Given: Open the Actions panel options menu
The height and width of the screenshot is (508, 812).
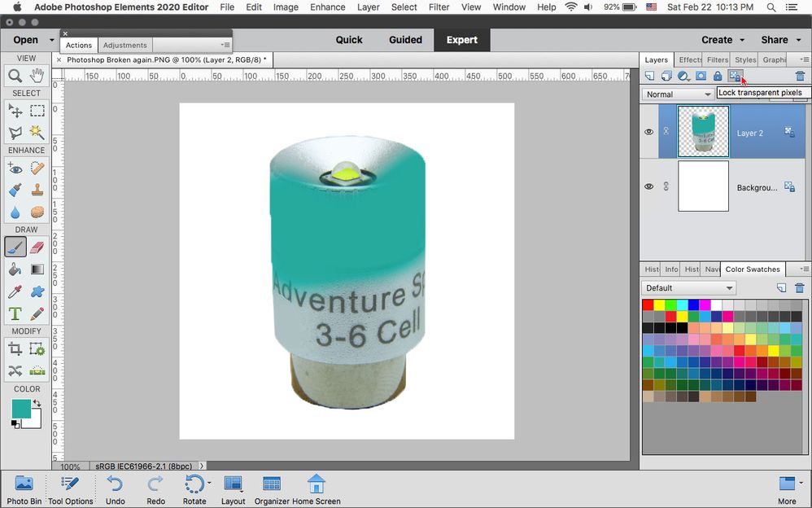Looking at the screenshot, I should [x=225, y=45].
